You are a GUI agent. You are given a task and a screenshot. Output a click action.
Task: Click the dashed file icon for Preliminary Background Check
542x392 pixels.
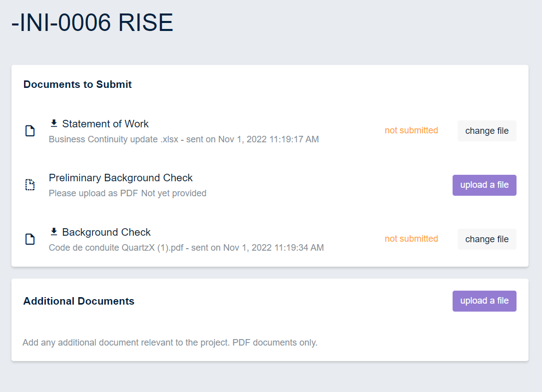pos(30,185)
